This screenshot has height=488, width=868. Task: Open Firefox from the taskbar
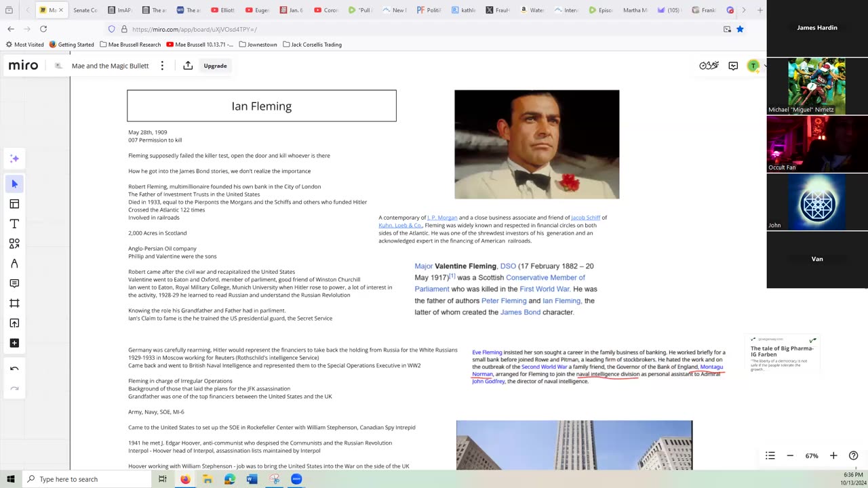tap(185, 479)
